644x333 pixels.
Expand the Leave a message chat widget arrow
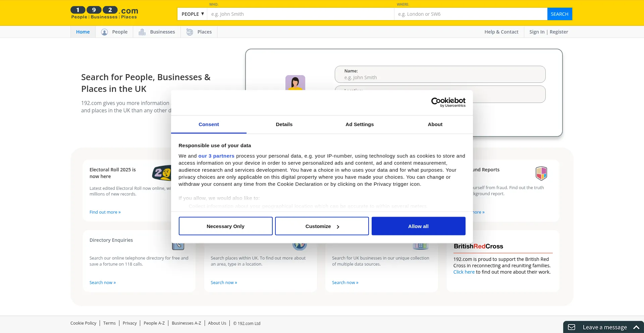[636, 327]
